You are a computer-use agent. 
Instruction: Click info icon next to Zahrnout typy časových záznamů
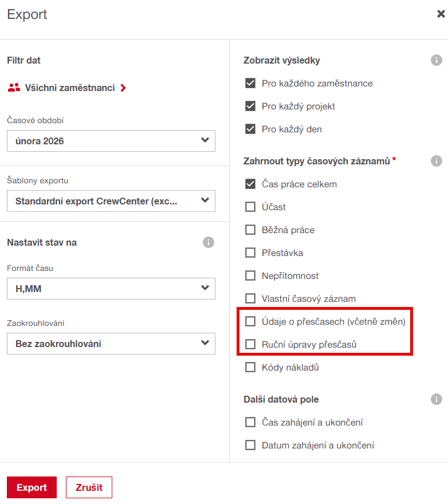437,161
